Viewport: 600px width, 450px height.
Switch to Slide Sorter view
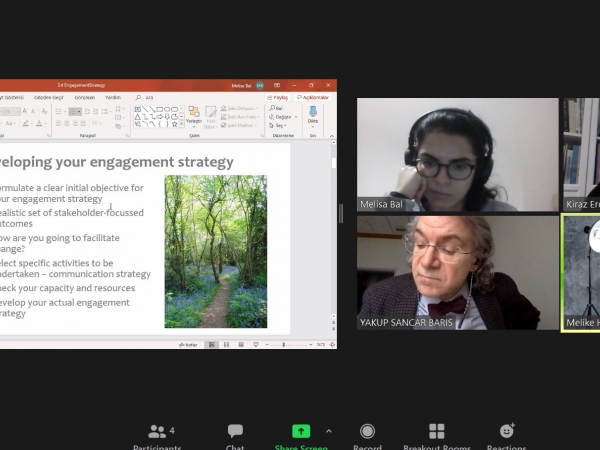tap(226, 345)
